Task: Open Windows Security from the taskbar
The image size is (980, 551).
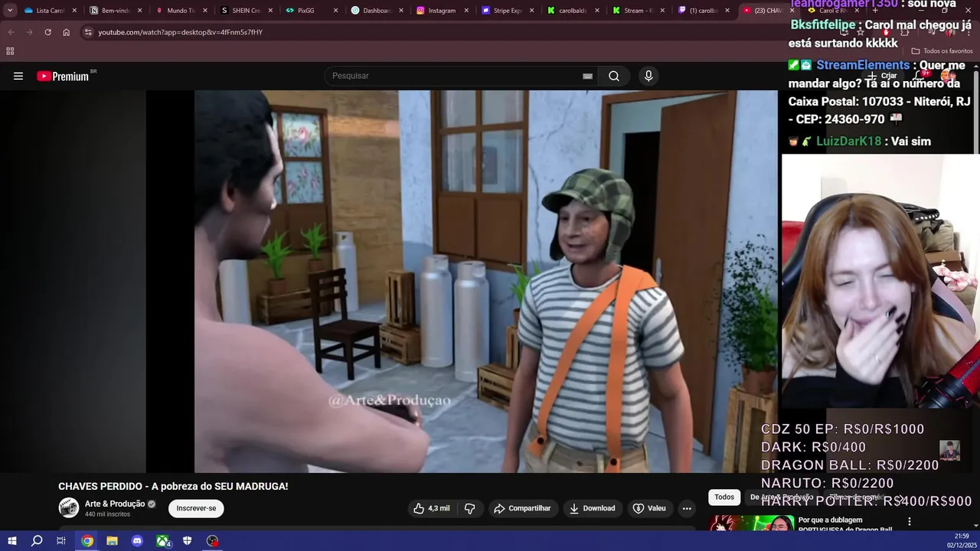Action: coord(187,541)
